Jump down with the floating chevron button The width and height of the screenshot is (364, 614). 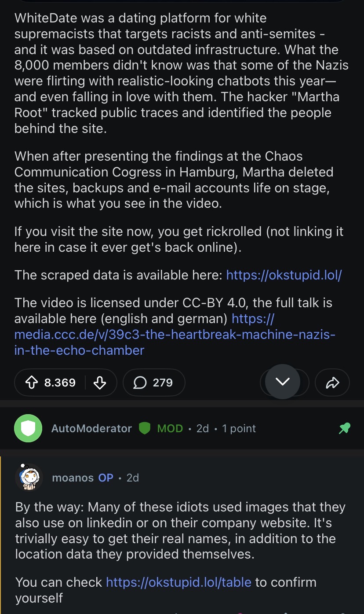click(x=283, y=381)
